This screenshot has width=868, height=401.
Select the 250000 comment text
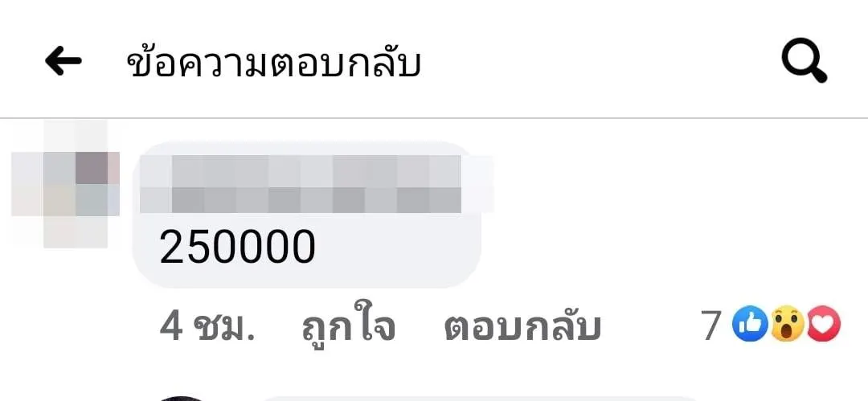(237, 247)
